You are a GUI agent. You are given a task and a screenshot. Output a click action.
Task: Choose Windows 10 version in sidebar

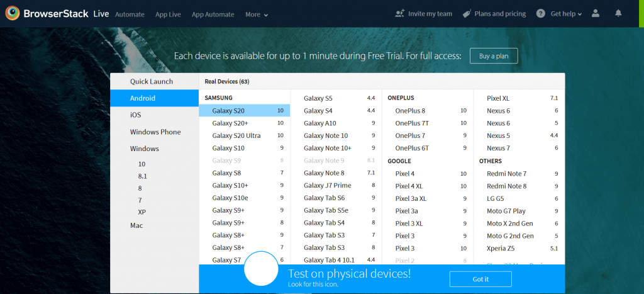(142, 164)
